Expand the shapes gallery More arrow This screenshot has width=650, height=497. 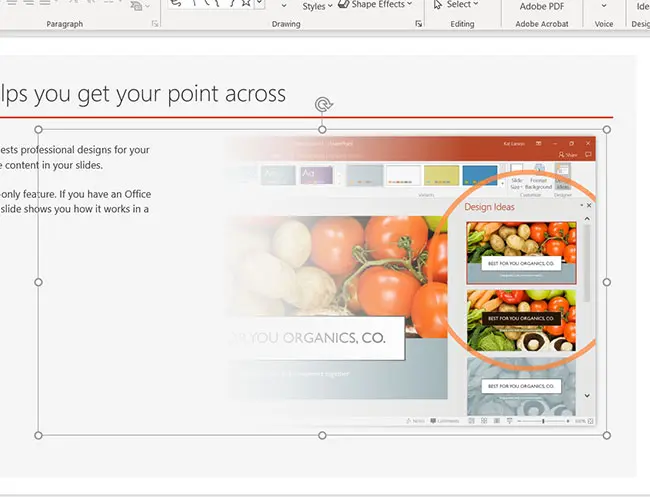[260, 5]
